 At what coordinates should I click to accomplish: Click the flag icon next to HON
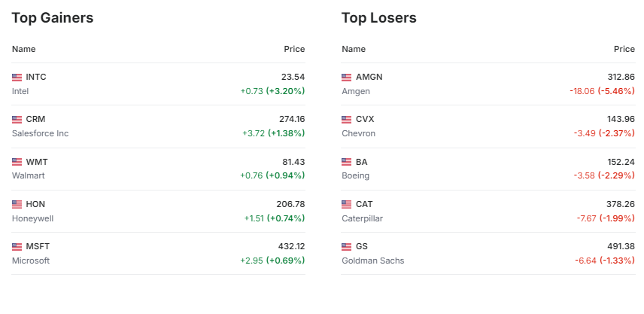(x=17, y=204)
